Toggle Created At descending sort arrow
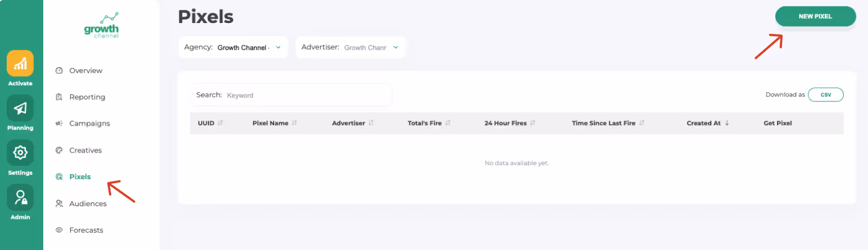The image size is (868, 250). point(727,123)
